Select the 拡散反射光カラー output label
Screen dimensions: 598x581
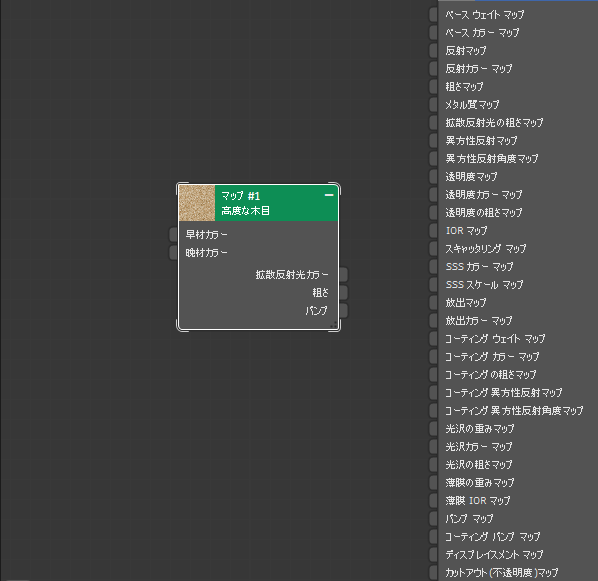tap(292, 274)
